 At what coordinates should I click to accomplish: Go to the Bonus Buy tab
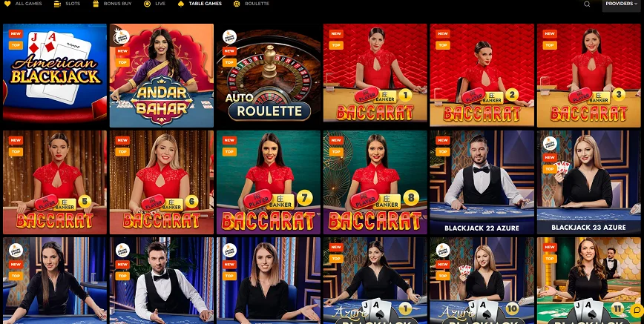[x=117, y=4]
